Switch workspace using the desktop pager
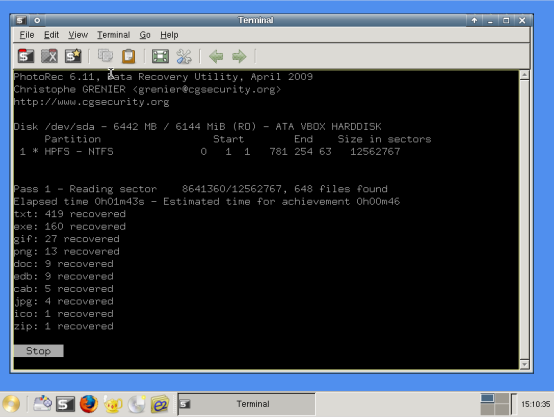The image size is (554, 417). tap(494, 404)
